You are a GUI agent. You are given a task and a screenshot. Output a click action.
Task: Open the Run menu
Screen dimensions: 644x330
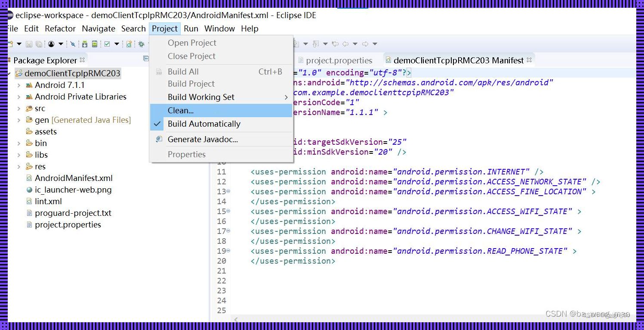(x=191, y=29)
